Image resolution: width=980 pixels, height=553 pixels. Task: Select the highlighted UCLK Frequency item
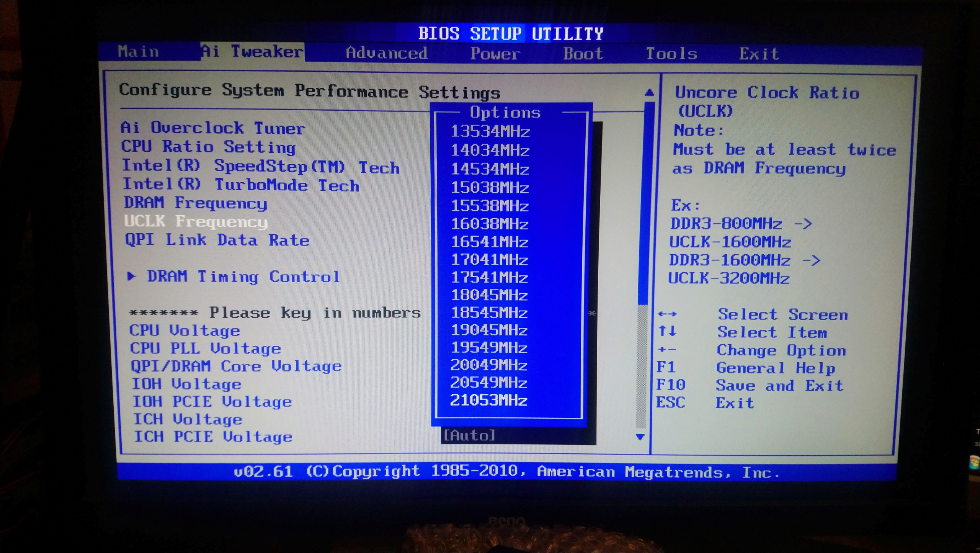[196, 222]
